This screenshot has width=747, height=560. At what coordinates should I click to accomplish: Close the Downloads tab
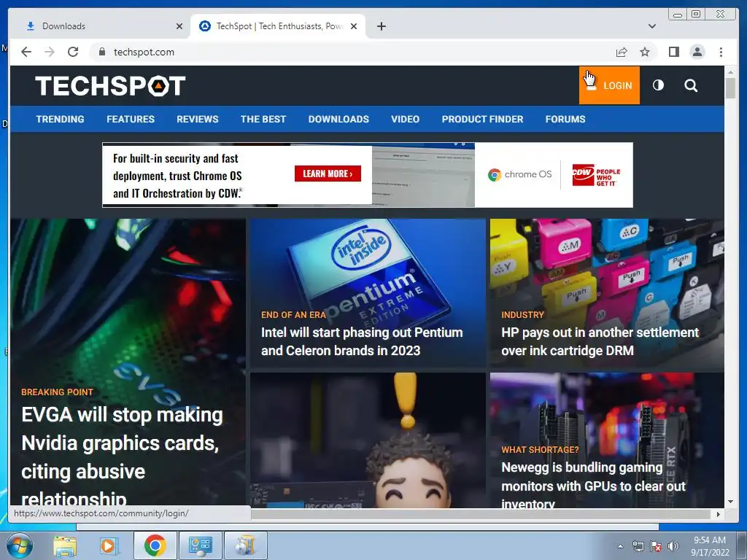179,26
